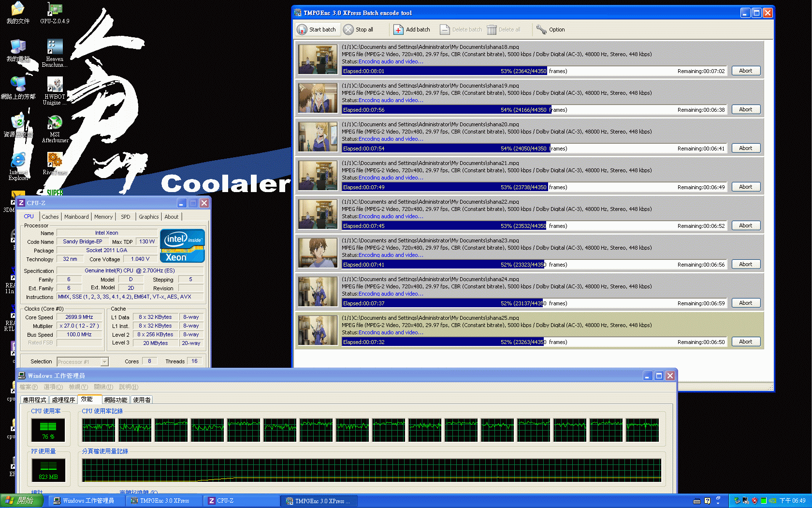812x508 pixels.
Task: Click the Level 3 20 MBytes cache value
Action: pos(156,344)
